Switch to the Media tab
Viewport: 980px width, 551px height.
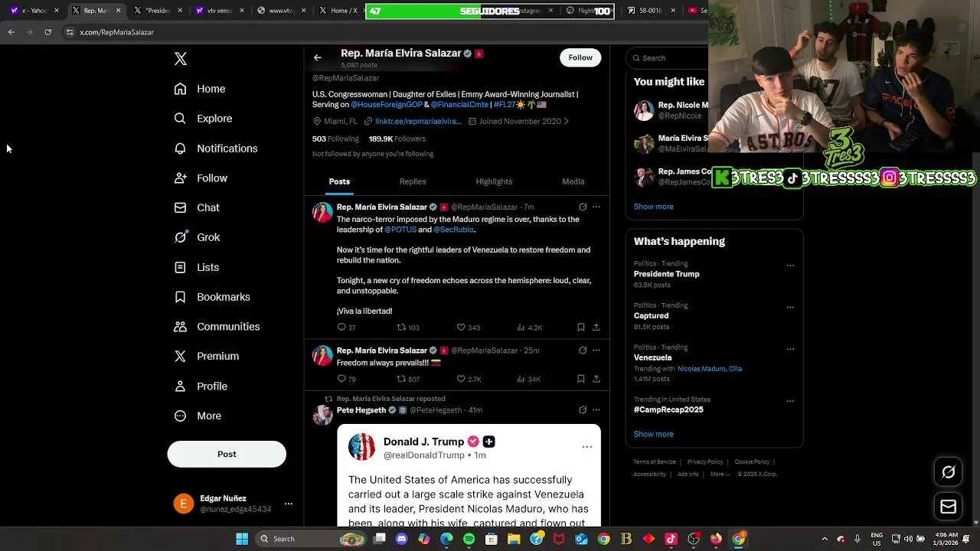(x=573, y=181)
